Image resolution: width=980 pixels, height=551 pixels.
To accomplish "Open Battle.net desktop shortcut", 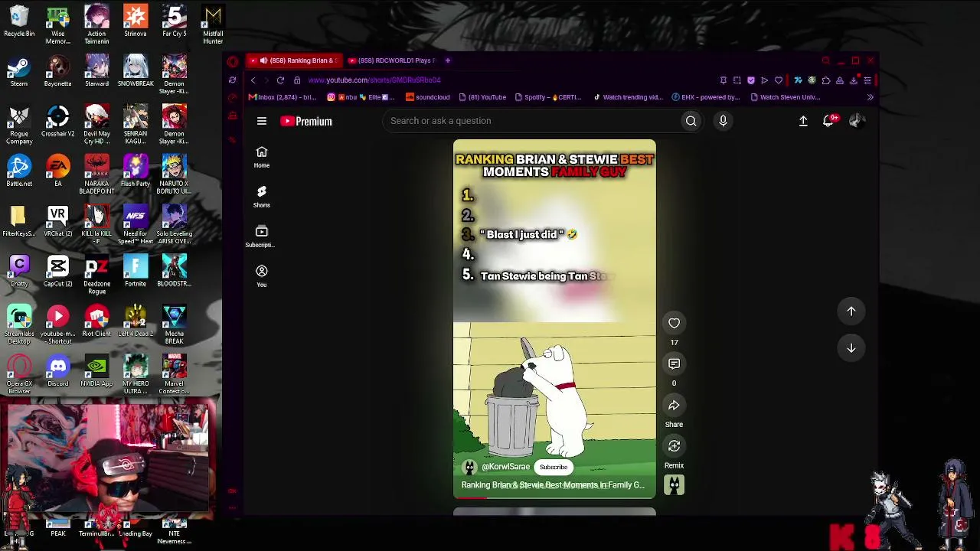I will (x=19, y=171).
